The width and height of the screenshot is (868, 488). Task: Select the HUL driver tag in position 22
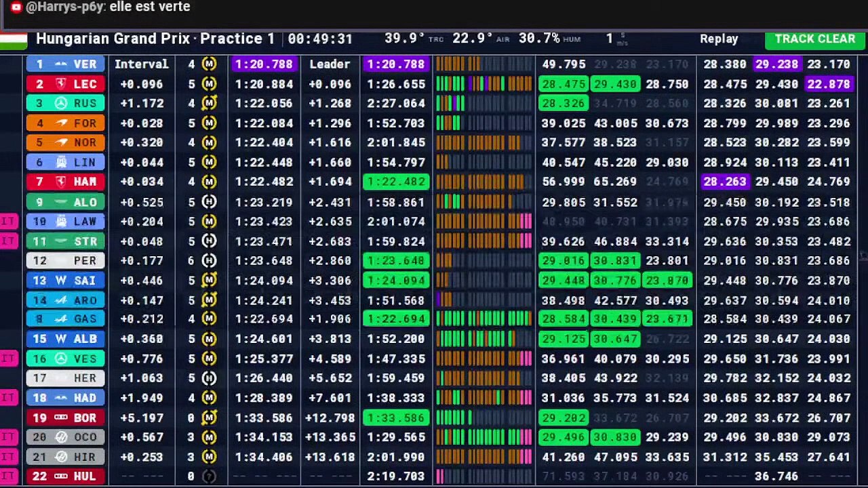point(66,476)
